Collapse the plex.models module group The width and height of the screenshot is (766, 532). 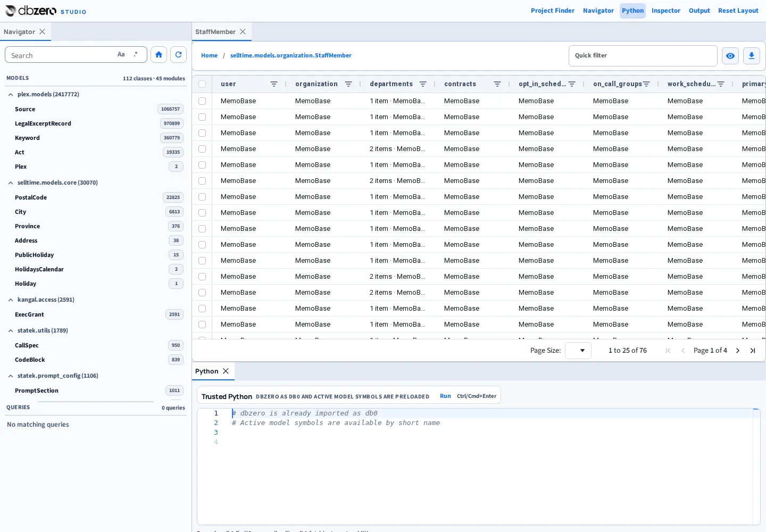11,94
